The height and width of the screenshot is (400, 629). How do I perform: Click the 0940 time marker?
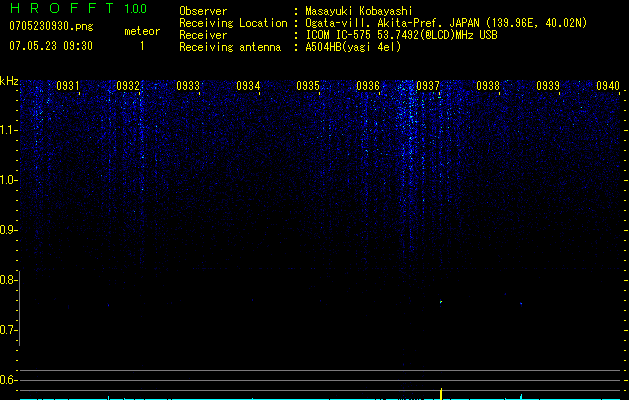(x=608, y=86)
